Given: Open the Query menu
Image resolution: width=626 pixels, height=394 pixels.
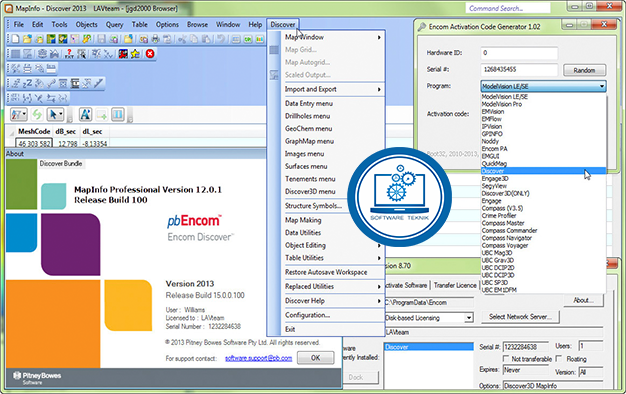Looking at the screenshot, I should [x=114, y=24].
